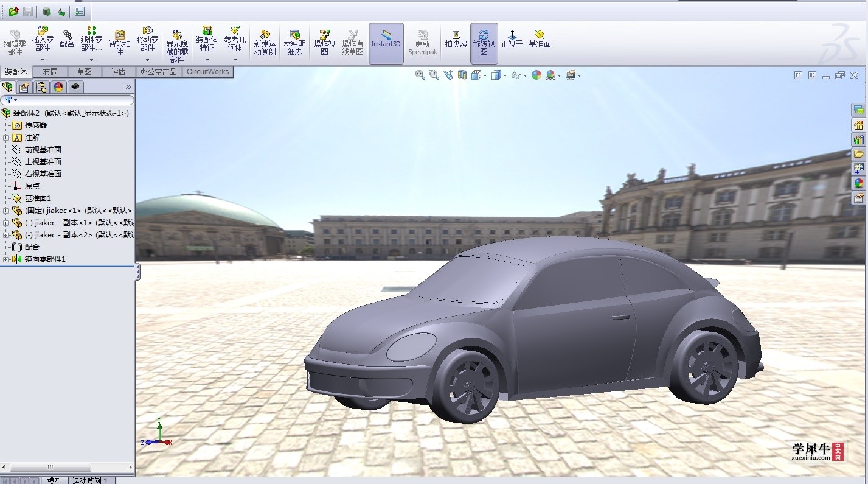
Task: Expand (固定) jiakec<1> component node
Action: point(5,211)
